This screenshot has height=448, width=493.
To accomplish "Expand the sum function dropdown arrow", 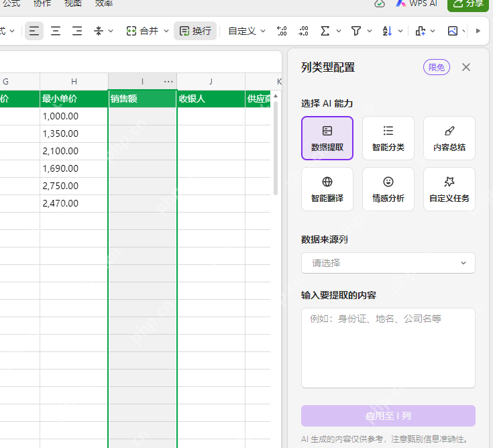I will click(x=339, y=31).
